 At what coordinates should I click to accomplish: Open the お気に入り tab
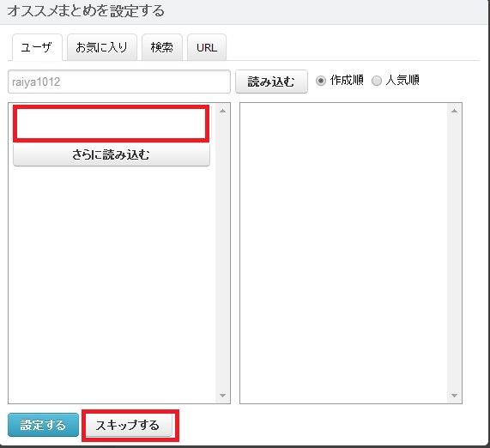coord(102,47)
